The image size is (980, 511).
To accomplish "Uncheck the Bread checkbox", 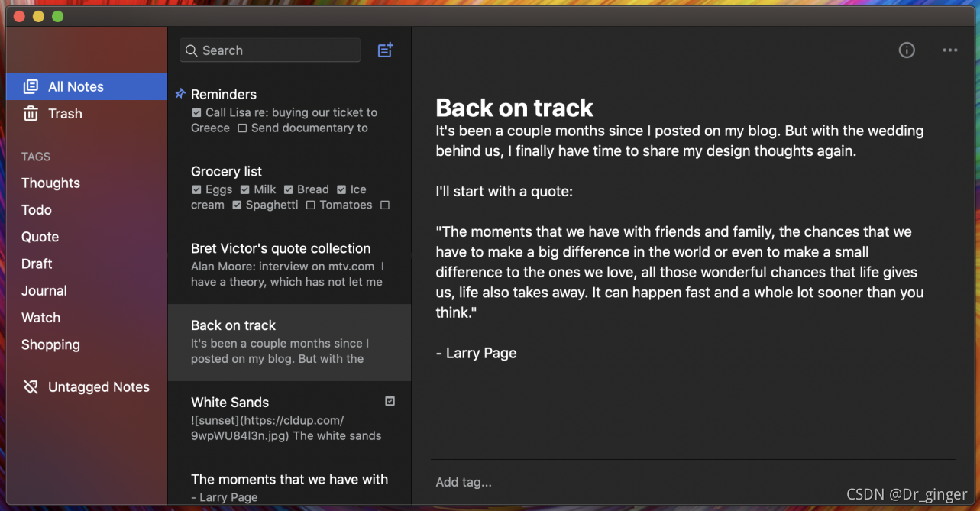I will (289, 189).
